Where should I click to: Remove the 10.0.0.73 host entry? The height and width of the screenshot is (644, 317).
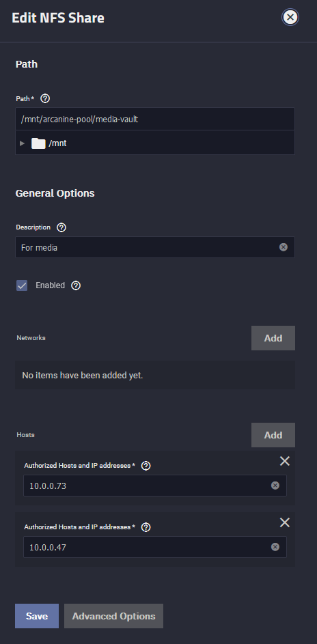285,461
